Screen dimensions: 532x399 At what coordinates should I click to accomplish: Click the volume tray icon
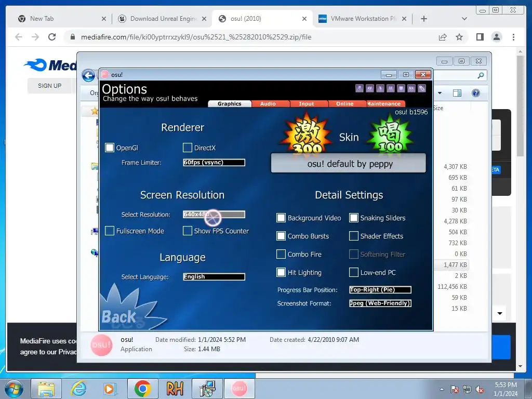[480, 390]
